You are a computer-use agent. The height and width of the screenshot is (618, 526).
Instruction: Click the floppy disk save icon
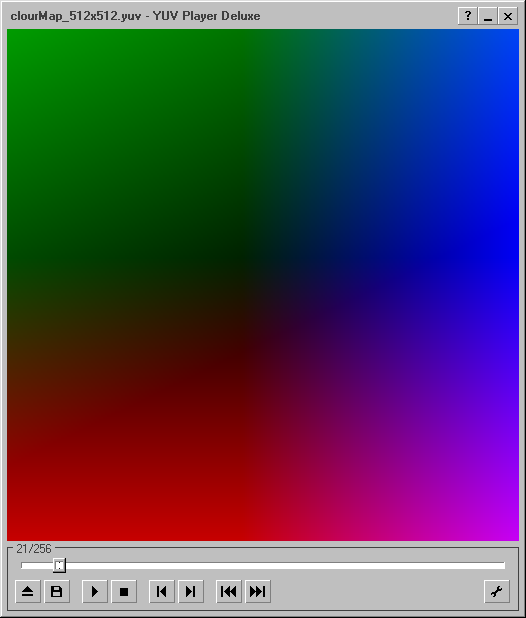click(x=57, y=591)
